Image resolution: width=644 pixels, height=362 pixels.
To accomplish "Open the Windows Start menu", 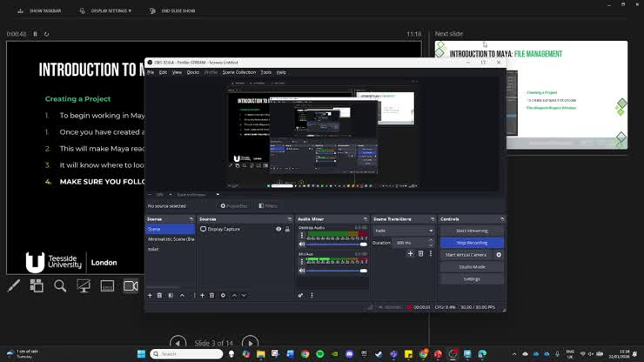I will pos(141,354).
